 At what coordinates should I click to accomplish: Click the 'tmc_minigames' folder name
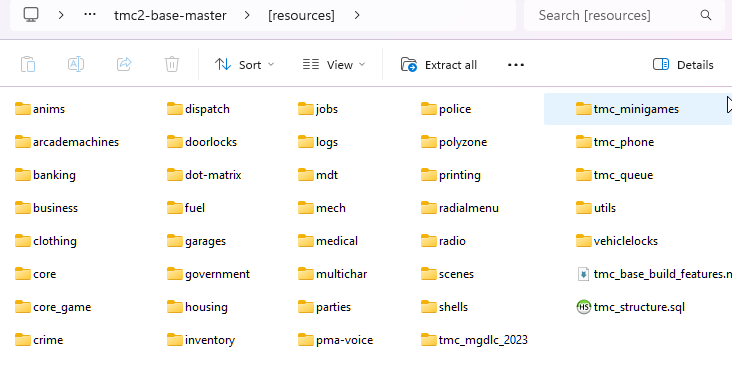[x=636, y=109]
